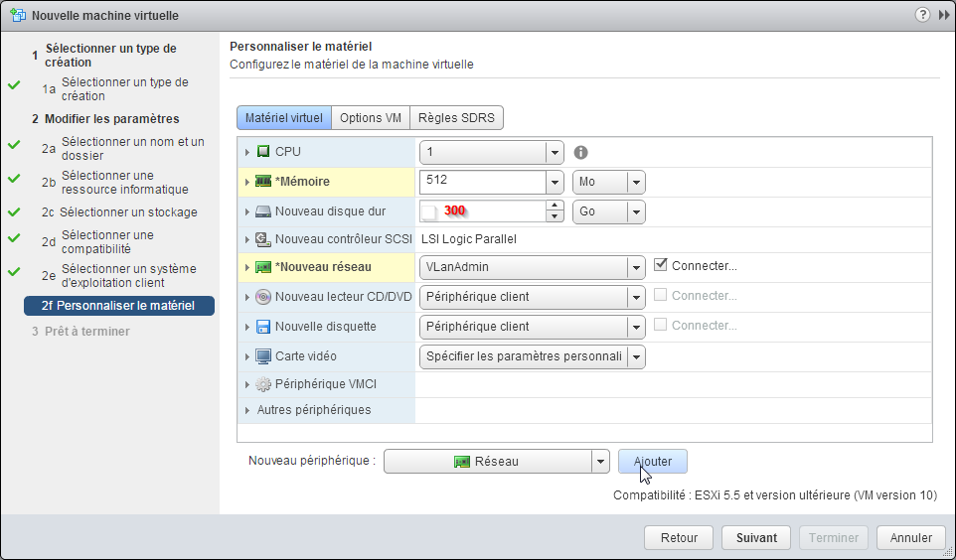Screen dimensions: 956x560
Task: Click the Mémoire RAM icon
Action: point(262,182)
